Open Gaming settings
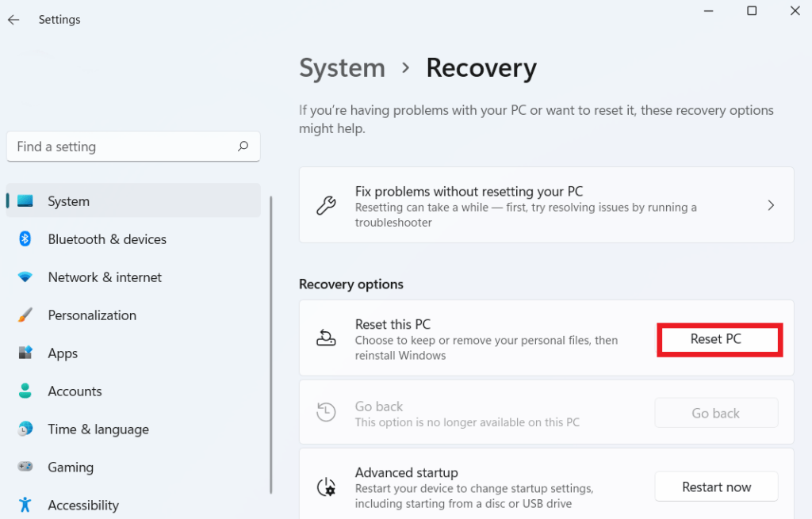 point(69,467)
